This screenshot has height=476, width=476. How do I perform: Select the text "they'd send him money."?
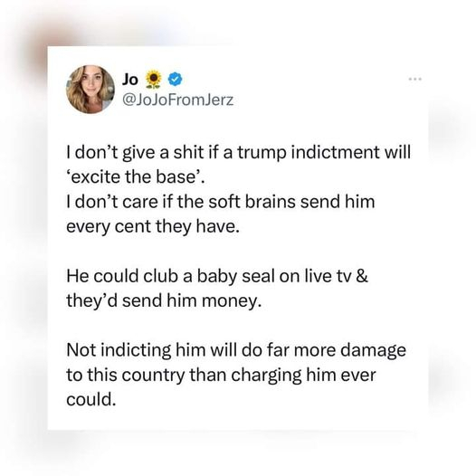click(x=164, y=301)
